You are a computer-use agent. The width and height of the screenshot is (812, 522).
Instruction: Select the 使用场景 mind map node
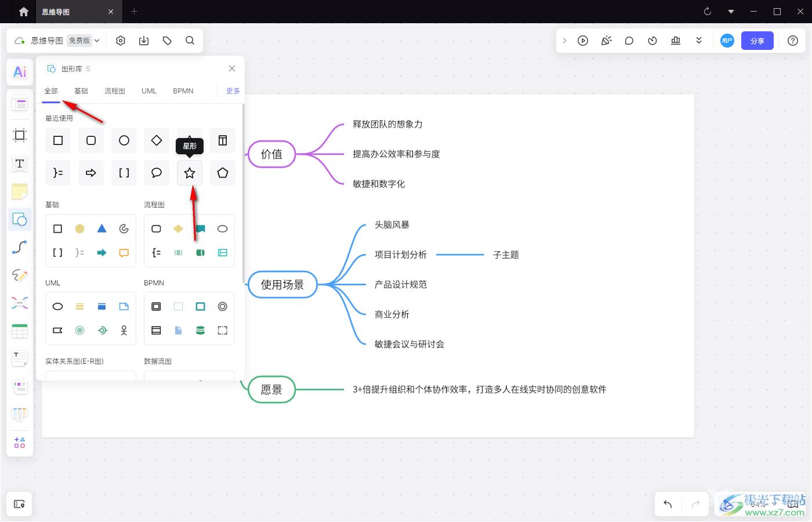pyautogui.click(x=282, y=285)
